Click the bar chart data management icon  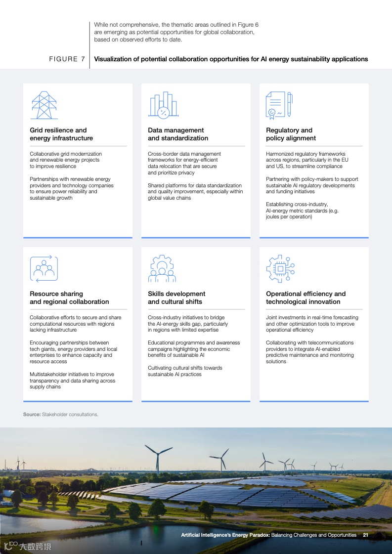coord(163,105)
